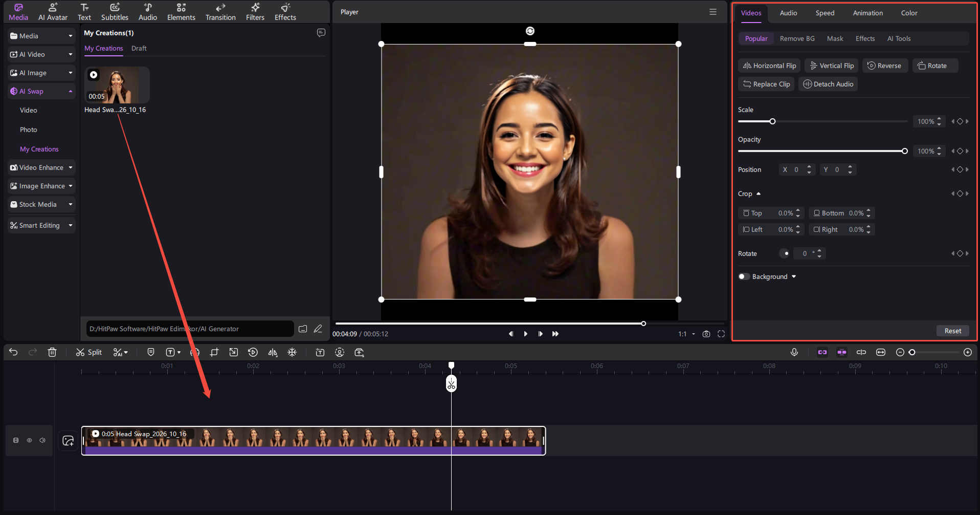Click the crop tool icon in timeline toolbar
980x515 pixels.
pos(214,352)
